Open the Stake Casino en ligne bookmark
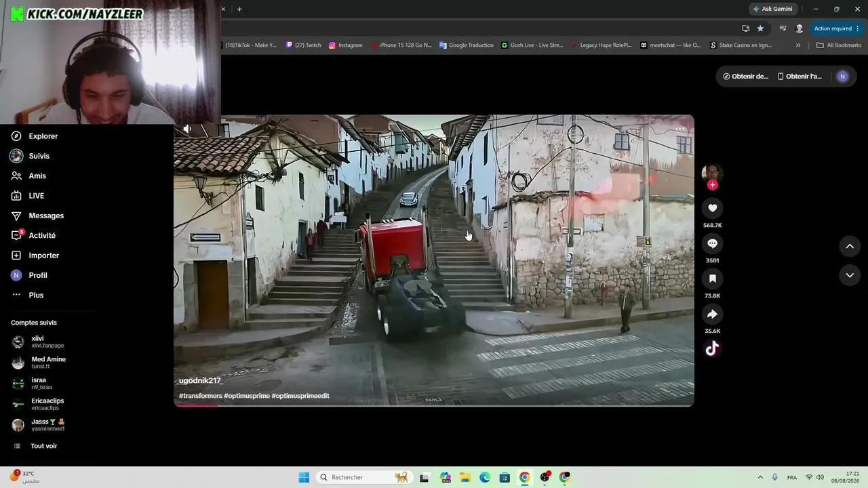The image size is (868, 488). 741,45
